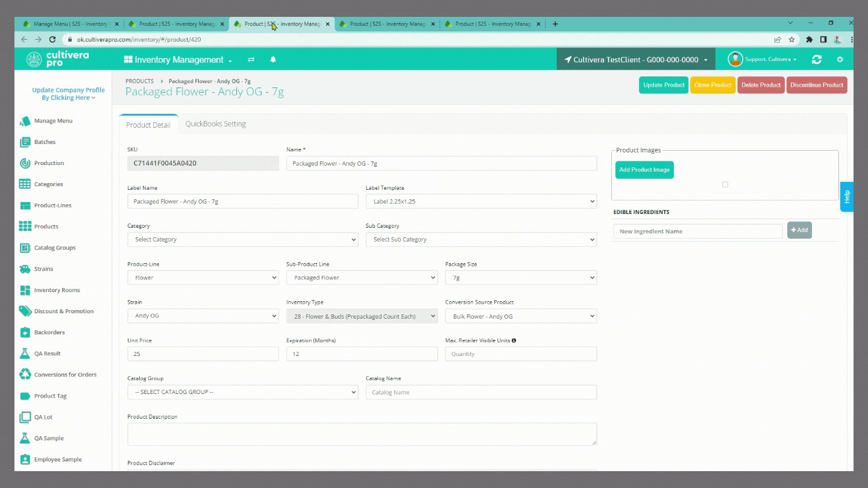Click the Label Name input field

[243, 201]
